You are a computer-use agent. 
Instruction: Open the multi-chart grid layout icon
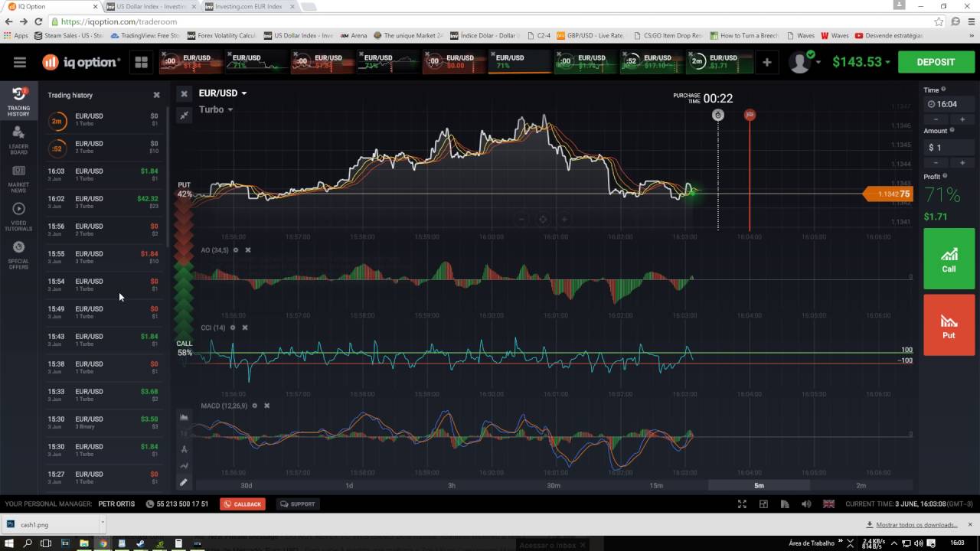tap(141, 62)
